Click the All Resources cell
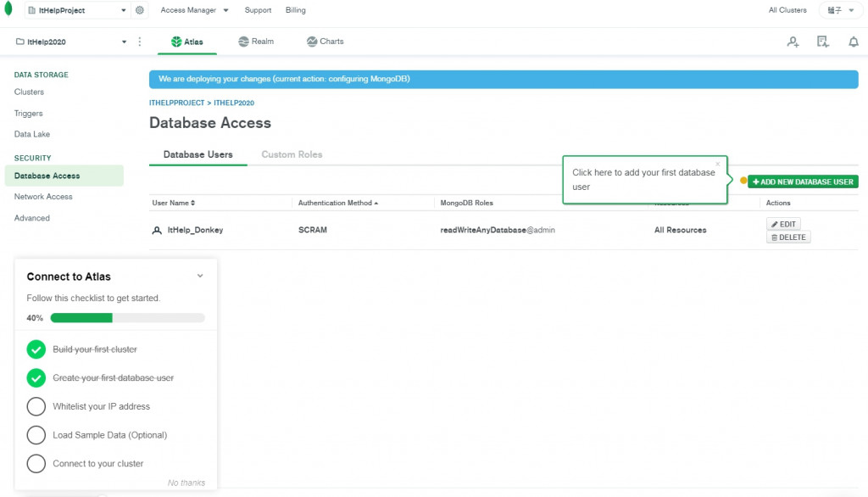 coord(680,230)
